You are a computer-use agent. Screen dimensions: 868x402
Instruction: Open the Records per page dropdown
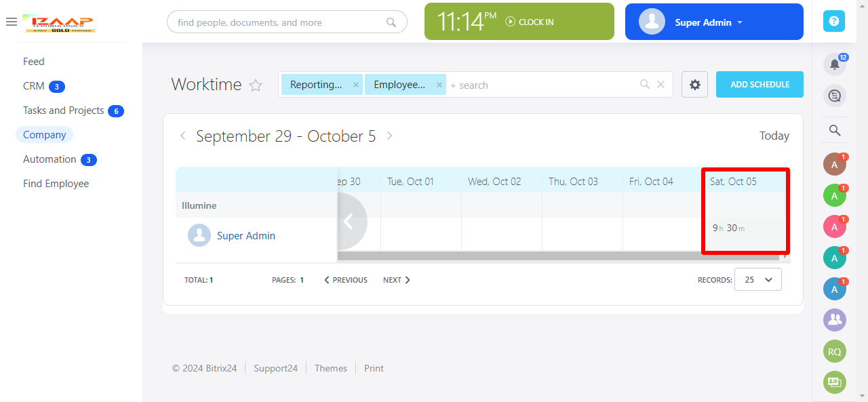click(757, 279)
